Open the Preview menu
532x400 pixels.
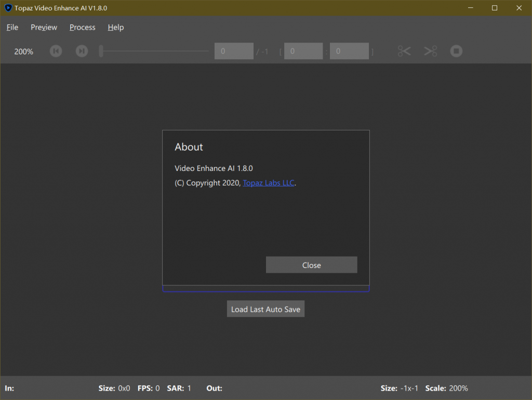click(44, 27)
